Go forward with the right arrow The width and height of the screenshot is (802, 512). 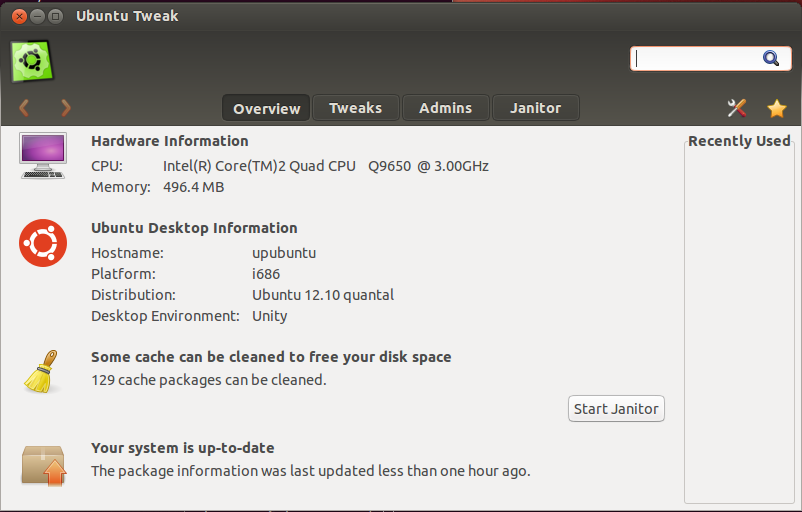[65, 108]
